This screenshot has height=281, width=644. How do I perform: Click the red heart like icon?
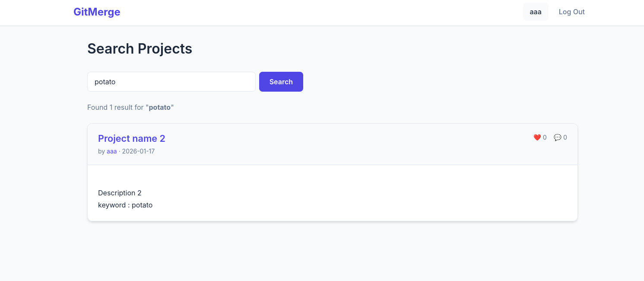click(537, 137)
